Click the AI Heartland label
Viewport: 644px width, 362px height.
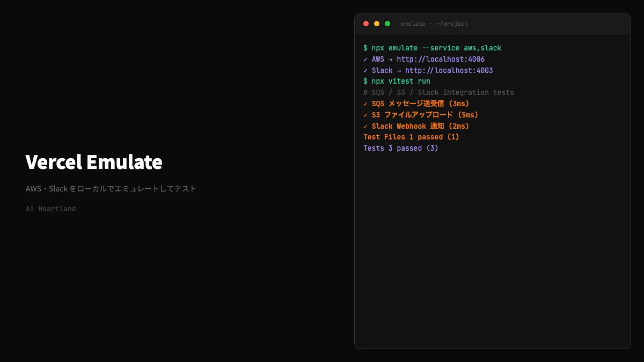click(x=50, y=209)
